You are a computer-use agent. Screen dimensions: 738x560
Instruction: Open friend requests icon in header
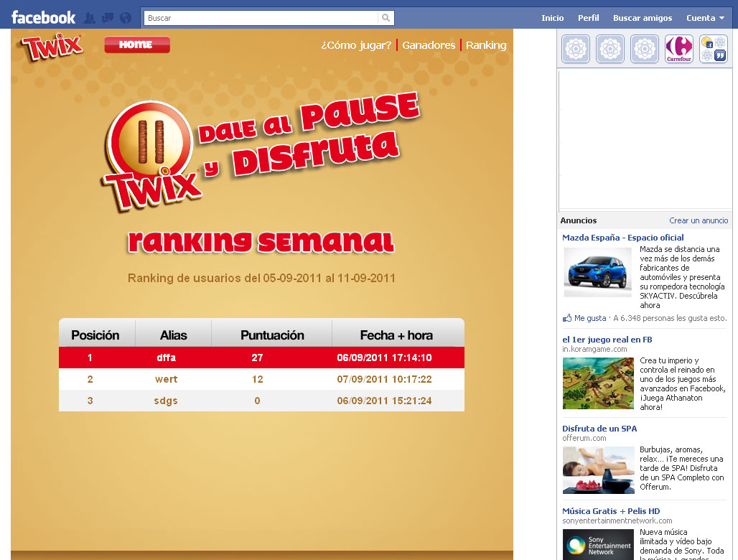click(90, 19)
